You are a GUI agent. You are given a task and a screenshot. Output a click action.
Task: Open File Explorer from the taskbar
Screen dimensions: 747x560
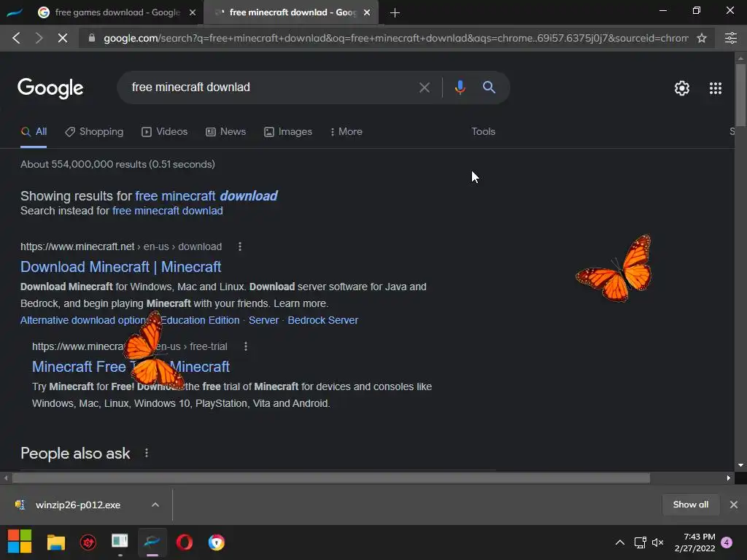[55, 542]
